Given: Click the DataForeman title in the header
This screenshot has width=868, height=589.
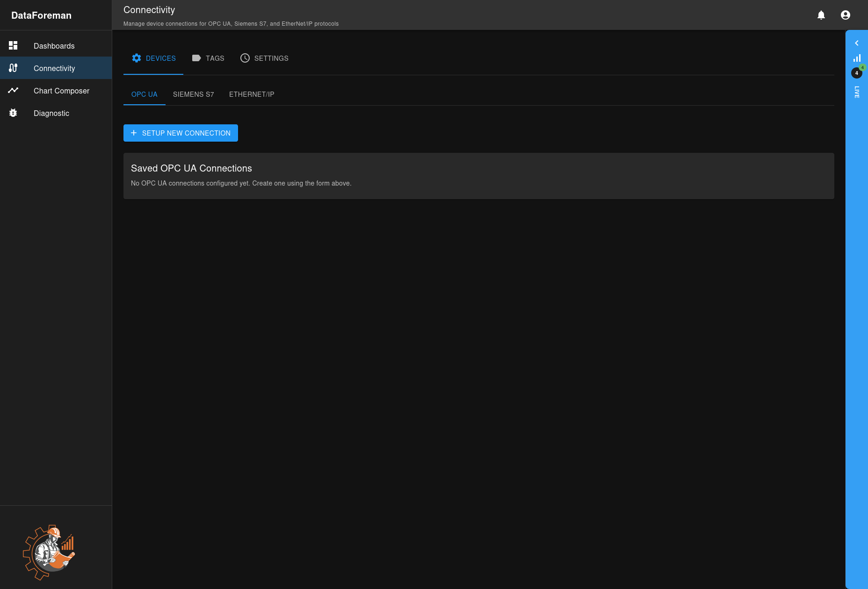Looking at the screenshot, I should (41, 15).
